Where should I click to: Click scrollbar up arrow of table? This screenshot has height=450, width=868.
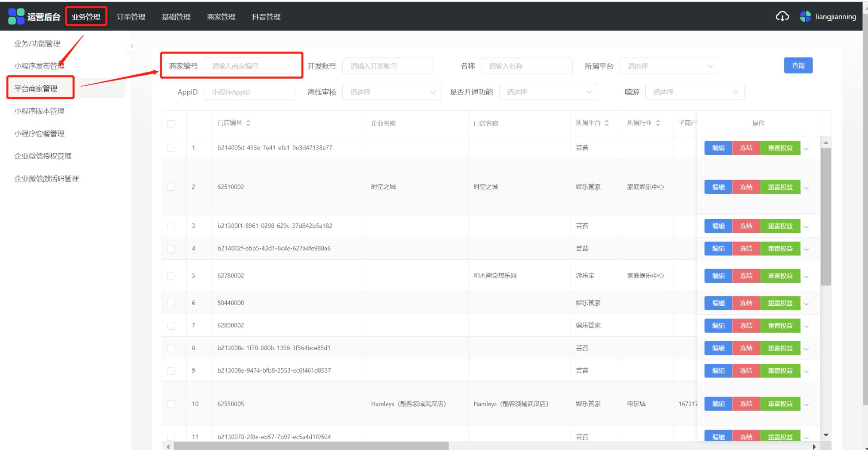click(x=826, y=142)
